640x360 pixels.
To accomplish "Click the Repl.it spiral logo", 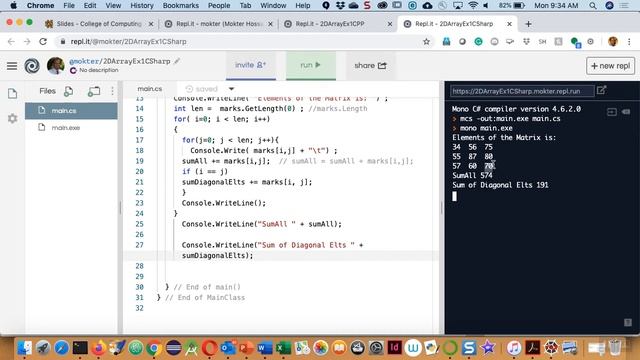I will [x=32, y=66].
